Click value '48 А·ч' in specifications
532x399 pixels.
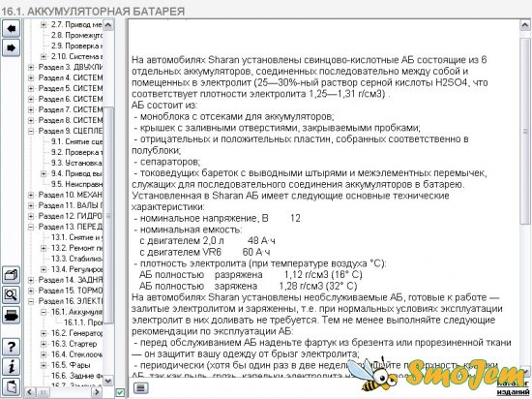261,241
